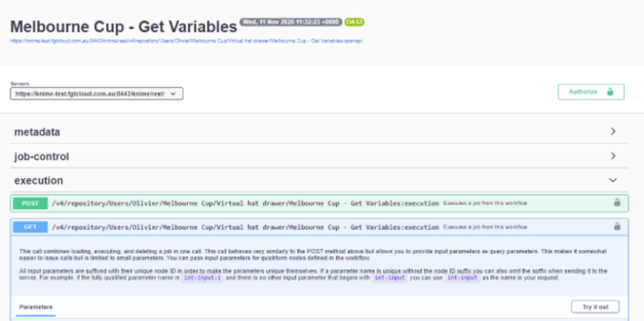Image resolution: width=644 pixels, height=321 pixels.
Task: Click the Servers label
Action: tap(20, 84)
